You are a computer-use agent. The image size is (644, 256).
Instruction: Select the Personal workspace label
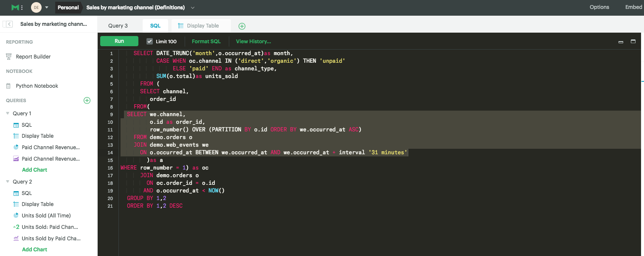[68, 7]
